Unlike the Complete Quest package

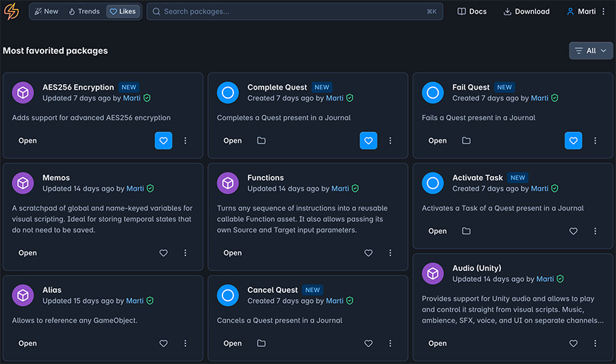[368, 140]
